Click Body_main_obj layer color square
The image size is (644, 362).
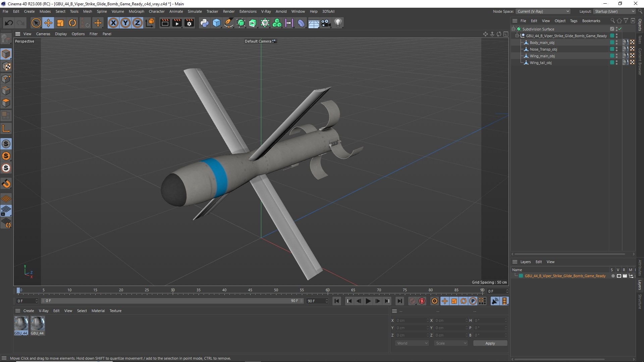612,43
